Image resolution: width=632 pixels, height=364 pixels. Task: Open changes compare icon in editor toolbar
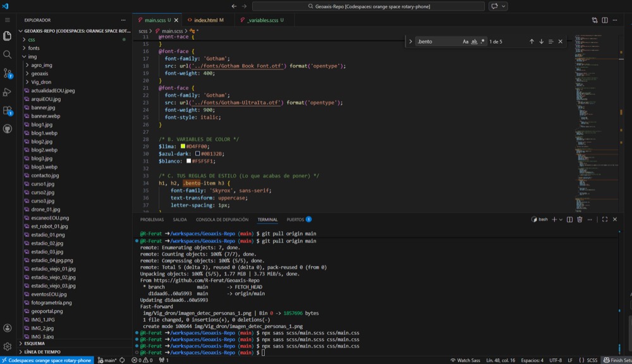point(595,20)
